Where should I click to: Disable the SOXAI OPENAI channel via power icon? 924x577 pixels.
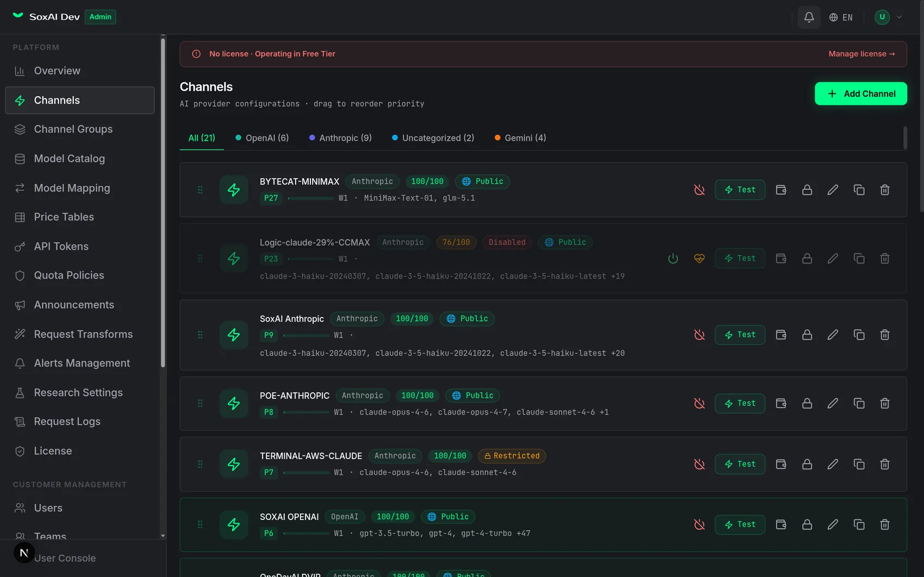click(700, 524)
